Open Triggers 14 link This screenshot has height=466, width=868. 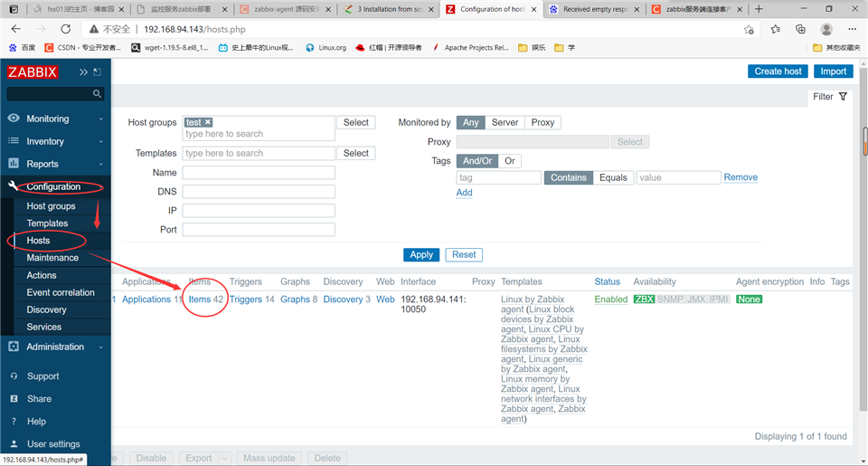click(246, 300)
